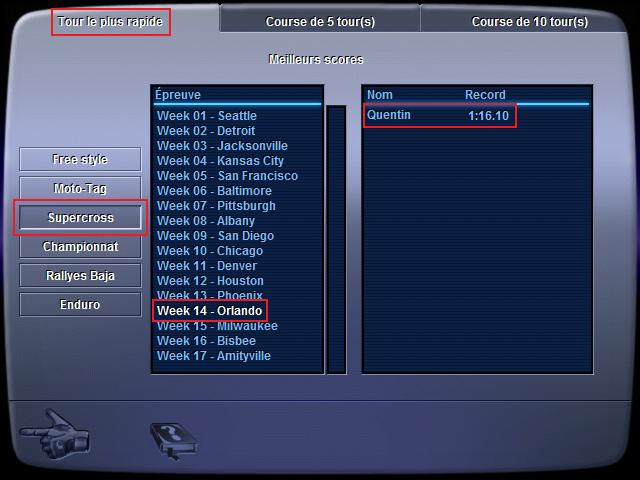Choose Week 03 - Jacksonville event
The image size is (640, 480).
coord(222,146)
